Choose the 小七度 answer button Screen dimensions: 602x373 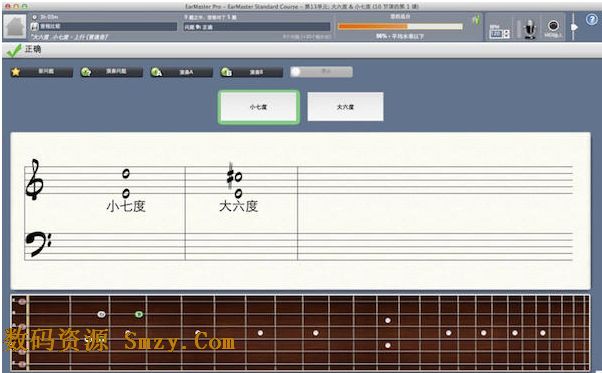(x=259, y=107)
